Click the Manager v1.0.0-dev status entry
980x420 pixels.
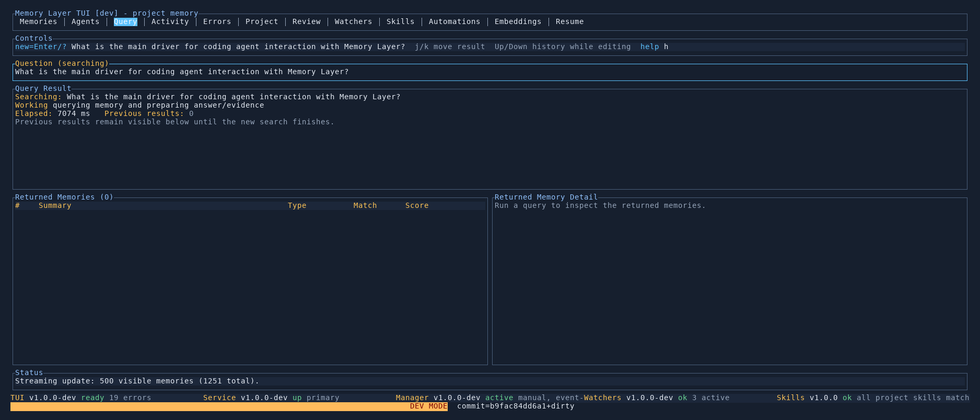click(x=438, y=398)
